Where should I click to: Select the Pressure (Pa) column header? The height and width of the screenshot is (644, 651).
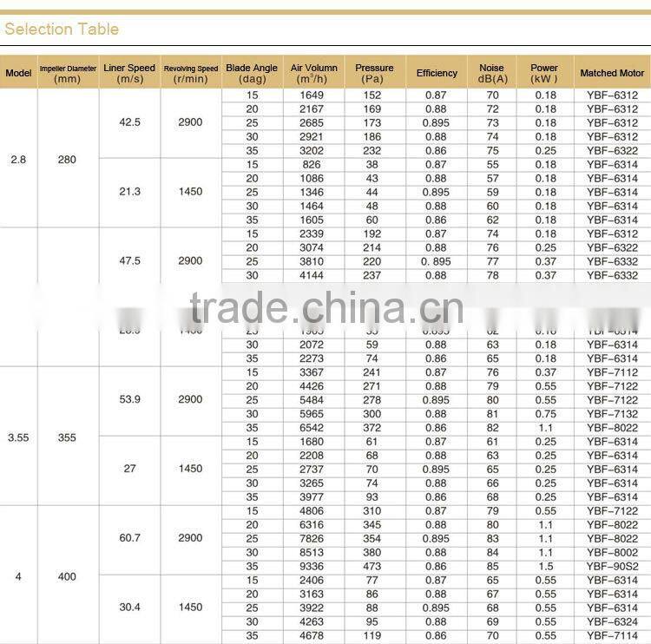pos(374,73)
